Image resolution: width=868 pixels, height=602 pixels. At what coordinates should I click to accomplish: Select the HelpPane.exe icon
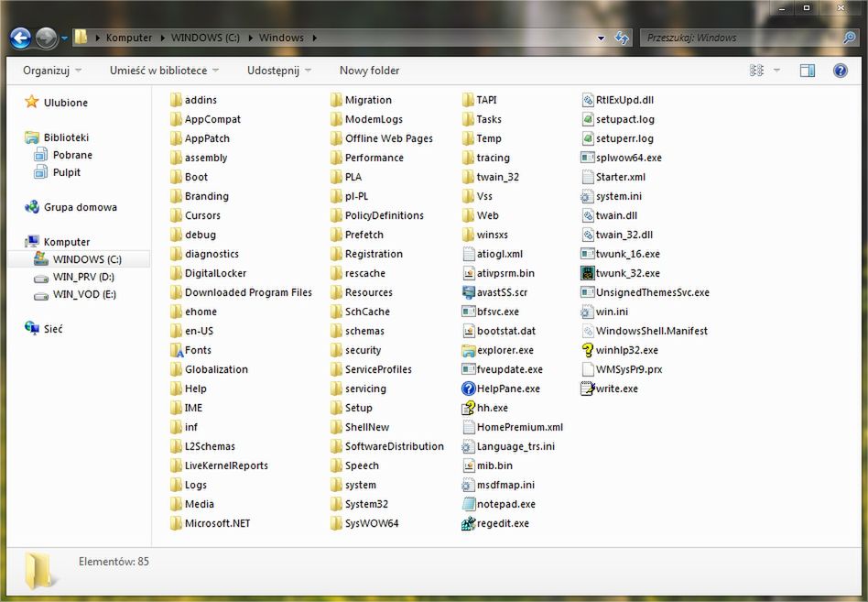[x=468, y=389]
